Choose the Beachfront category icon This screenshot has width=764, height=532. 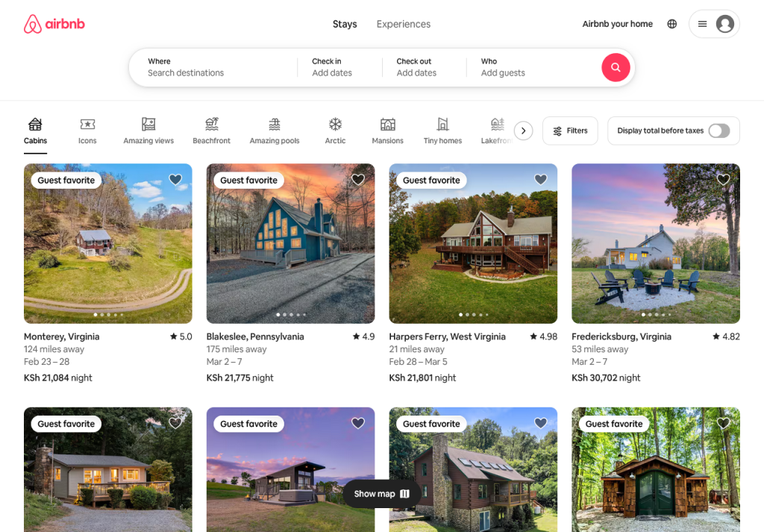(x=211, y=130)
